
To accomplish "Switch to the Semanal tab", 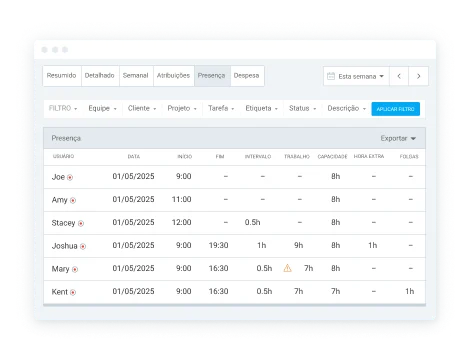I will point(136,76).
